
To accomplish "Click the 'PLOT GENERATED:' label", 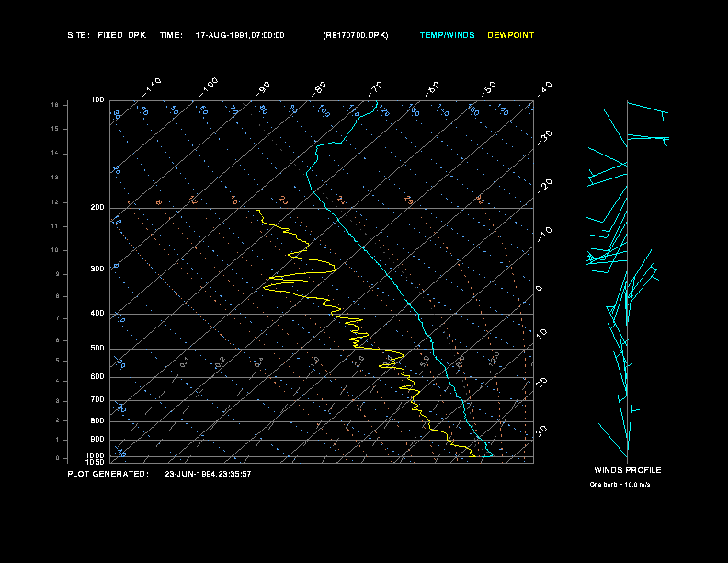I will tap(108, 474).
